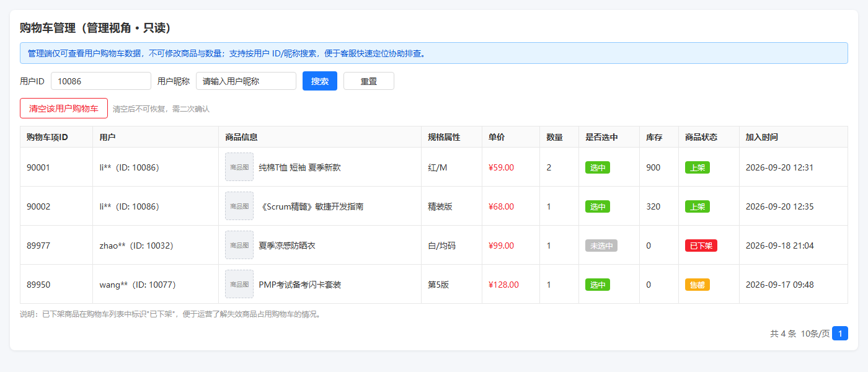Click the 加入时间 column header
Screen dimensions: 868x372
[794, 137]
